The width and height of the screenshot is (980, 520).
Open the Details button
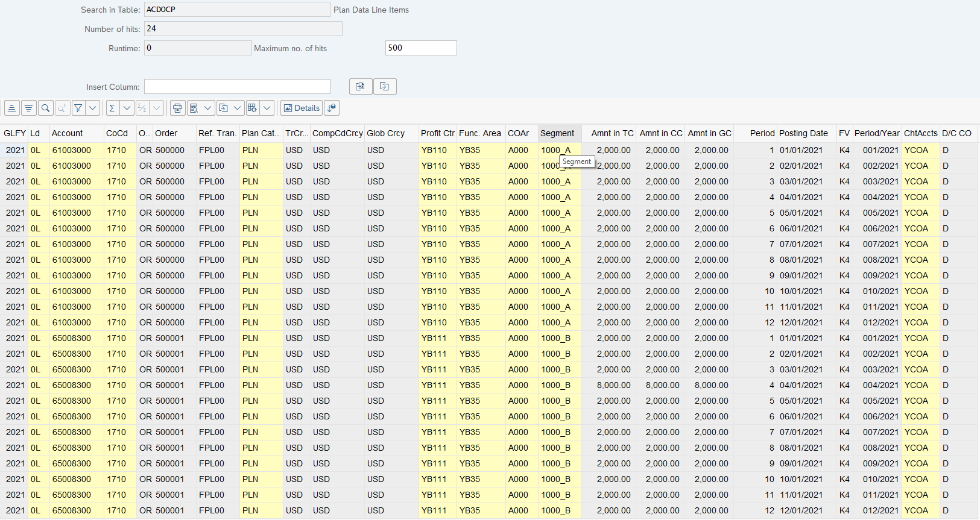pyautogui.click(x=302, y=108)
